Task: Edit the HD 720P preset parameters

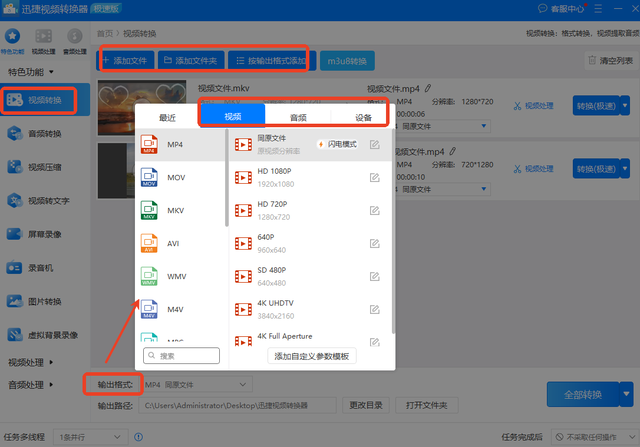Action: 375,211
